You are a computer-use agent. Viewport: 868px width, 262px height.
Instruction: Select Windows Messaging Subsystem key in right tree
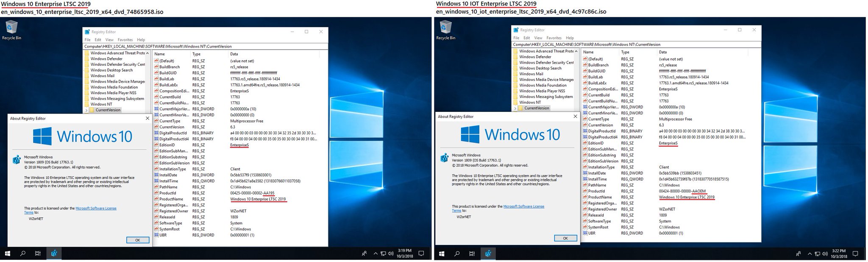coord(546,97)
